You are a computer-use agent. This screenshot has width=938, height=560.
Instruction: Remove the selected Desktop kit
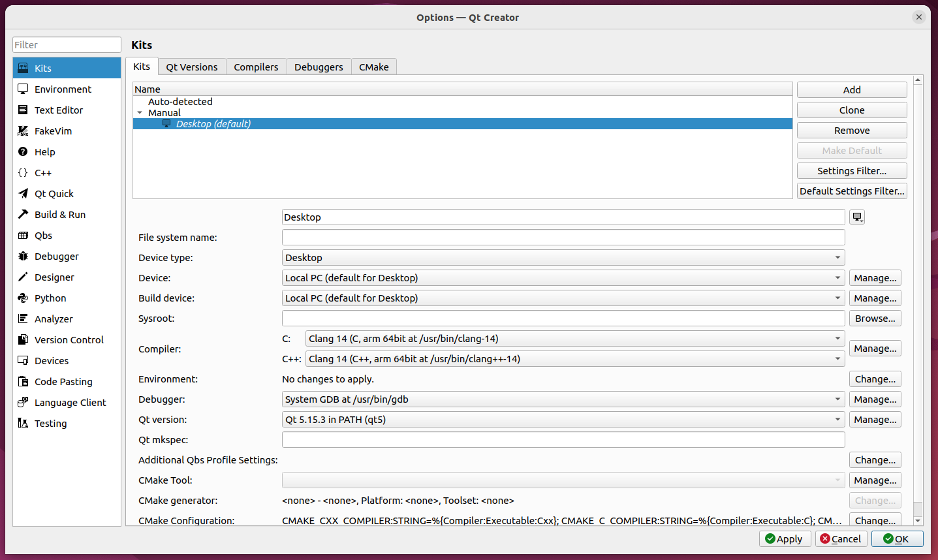852,131
